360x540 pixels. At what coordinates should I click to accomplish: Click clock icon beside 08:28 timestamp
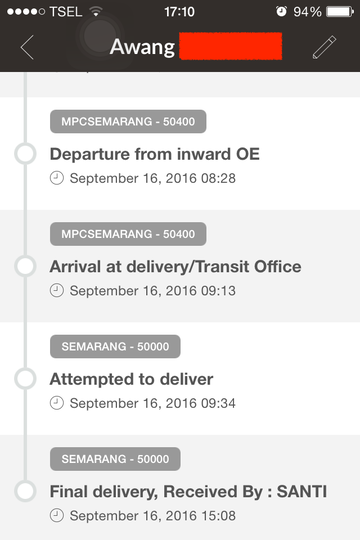tap(57, 178)
